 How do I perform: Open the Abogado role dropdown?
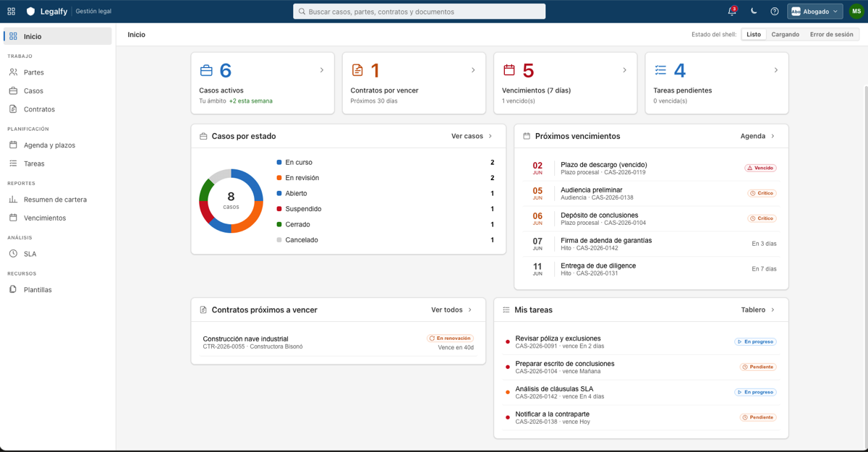tap(815, 12)
